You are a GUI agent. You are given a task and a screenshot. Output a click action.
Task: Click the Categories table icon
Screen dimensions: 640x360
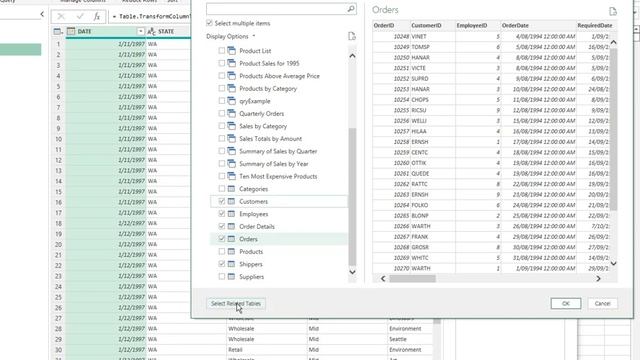coord(231,189)
